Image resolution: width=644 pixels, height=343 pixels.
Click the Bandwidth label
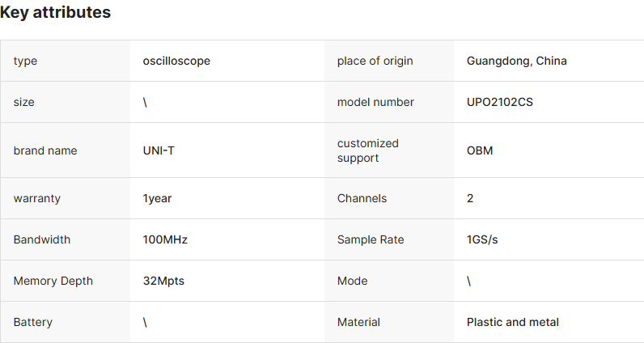(42, 239)
